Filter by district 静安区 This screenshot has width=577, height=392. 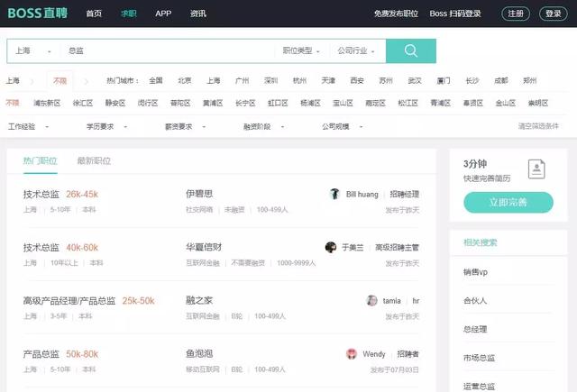(115, 103)
